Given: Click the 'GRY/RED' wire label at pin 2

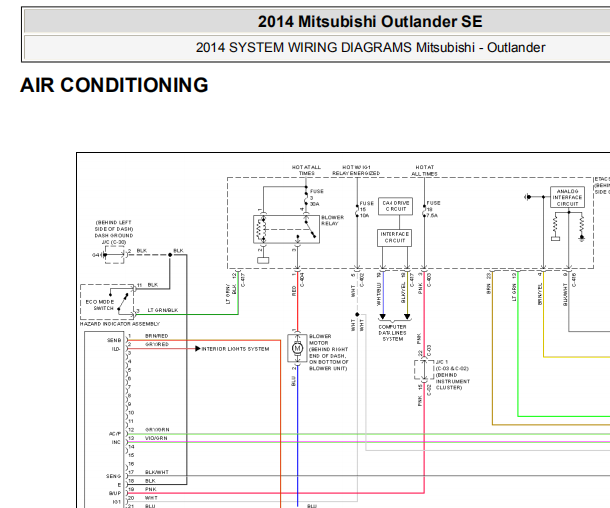Looking at the screenshot, I should (157, 344).
